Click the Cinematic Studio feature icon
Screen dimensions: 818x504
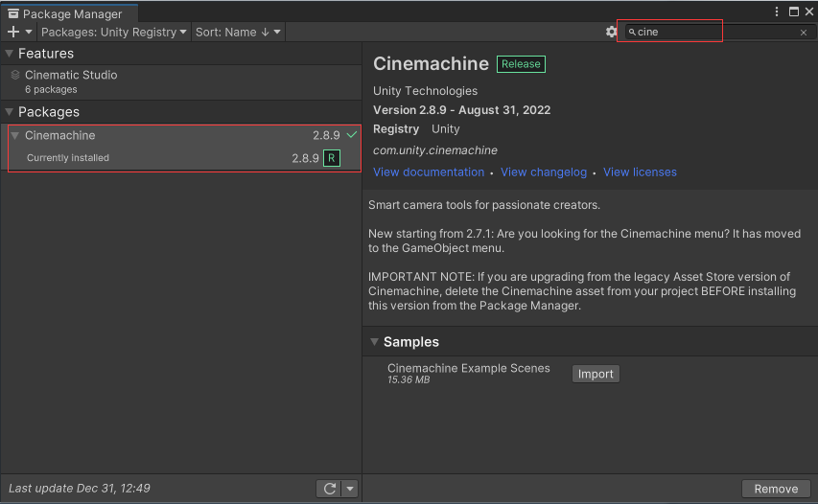coord(15,75)
